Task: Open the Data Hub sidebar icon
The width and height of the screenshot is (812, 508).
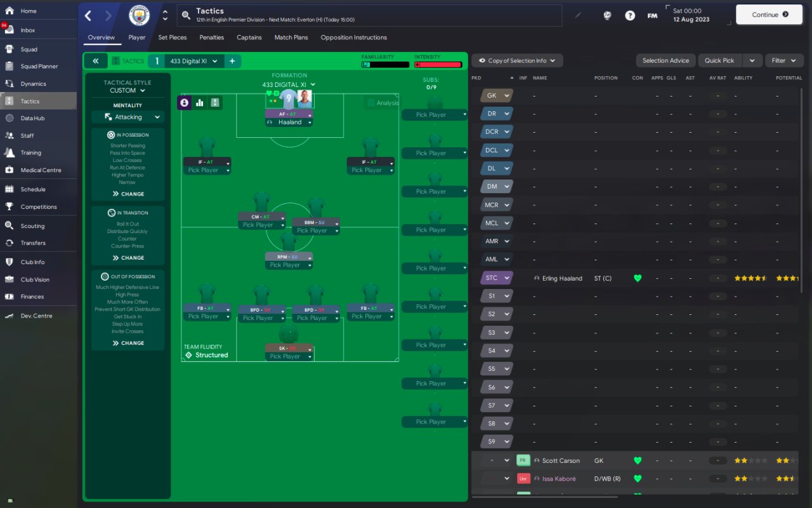Action: [10, 118]
